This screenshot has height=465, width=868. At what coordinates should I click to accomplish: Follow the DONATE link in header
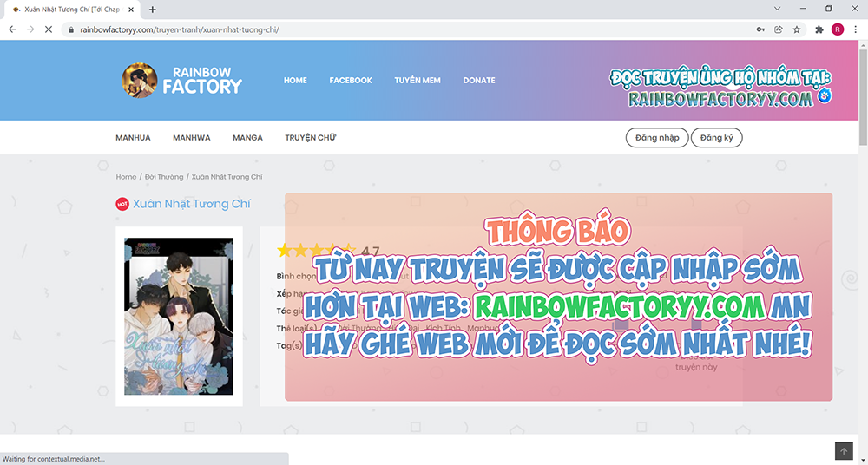point(478,81)
